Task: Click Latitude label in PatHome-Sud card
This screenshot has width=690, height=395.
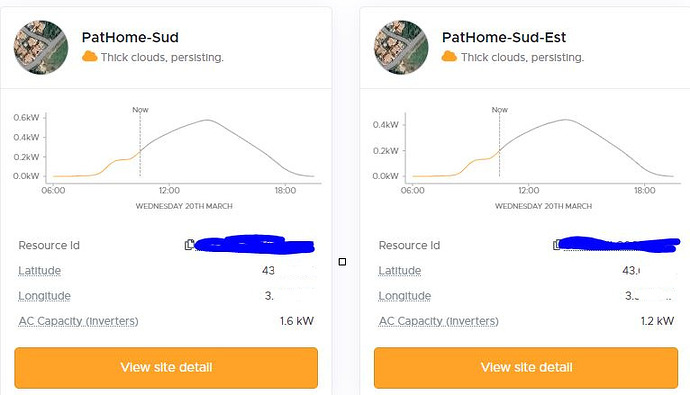Action: (40, 271)
